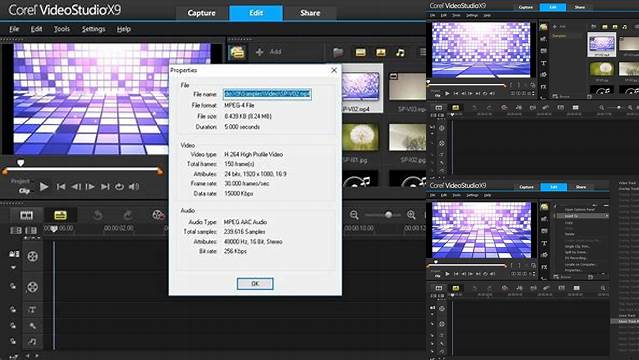Choose Properties from the bottom-right context menu
Viewport: 639px width, 360px height.
click(573, 270)
